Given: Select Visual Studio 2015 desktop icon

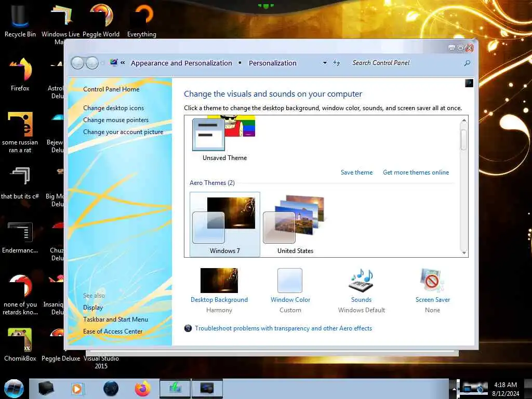Looking at the screenshot, I should (101, 362).
